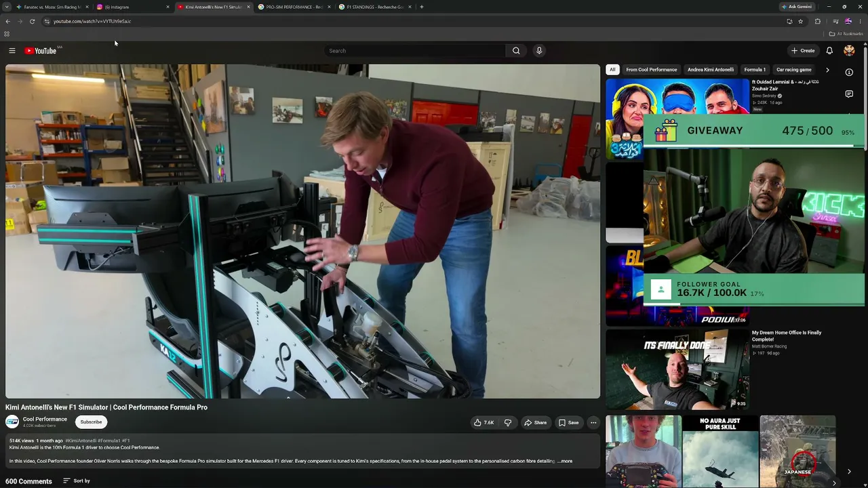Click the Cool Performance channel avatar
This screenshot has width=868, height=488.
pos(12,422)
